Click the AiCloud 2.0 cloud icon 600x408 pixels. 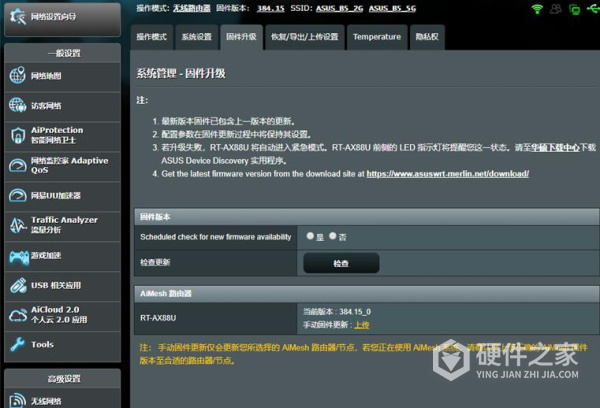point(18,315)
